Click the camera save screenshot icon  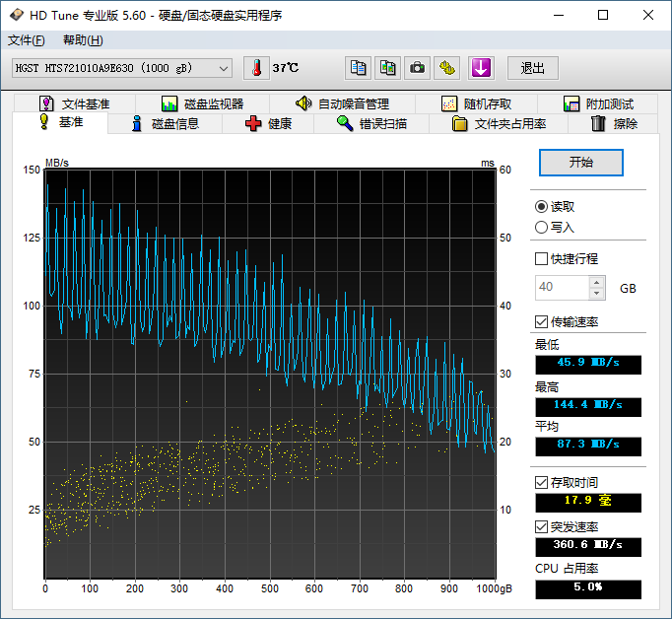[418, 68]
